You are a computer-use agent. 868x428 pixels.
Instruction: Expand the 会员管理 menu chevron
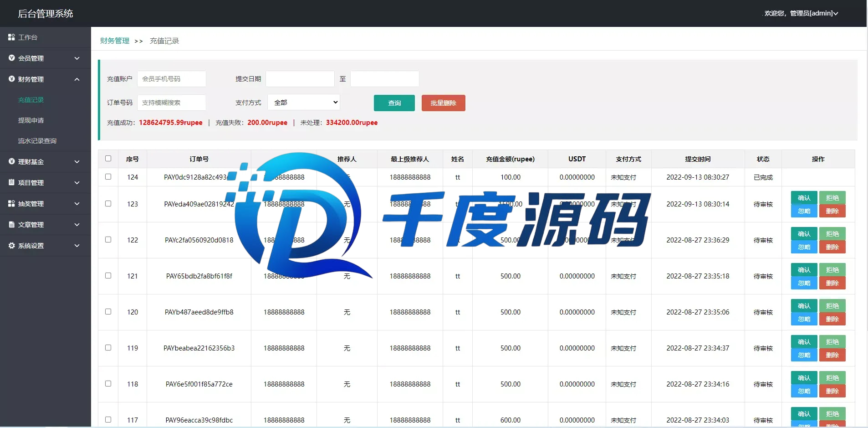pyautogui.click(x=77, y=58)
